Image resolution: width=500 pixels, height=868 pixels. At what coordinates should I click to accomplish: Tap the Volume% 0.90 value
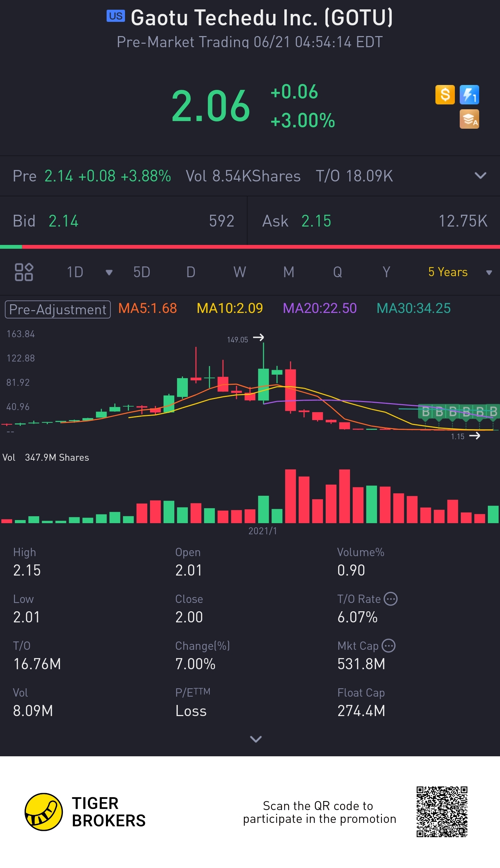click(x=351, y=570)
